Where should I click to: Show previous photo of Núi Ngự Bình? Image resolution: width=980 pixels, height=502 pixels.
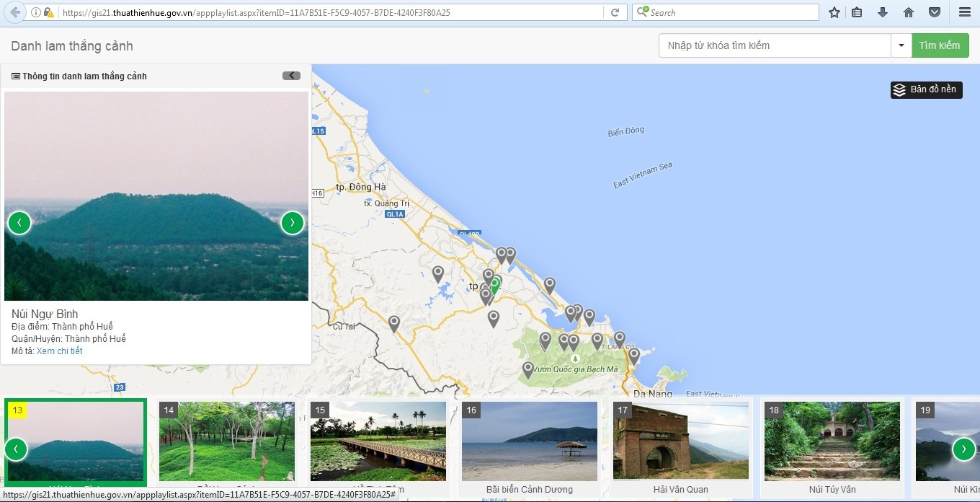[x=19, y=223]
